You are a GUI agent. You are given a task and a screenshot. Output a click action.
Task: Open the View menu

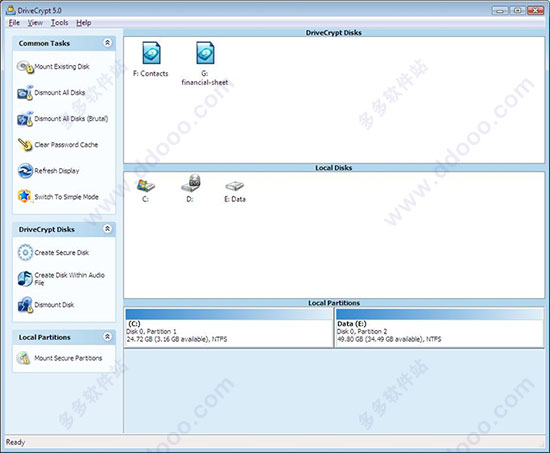(35, 23)
